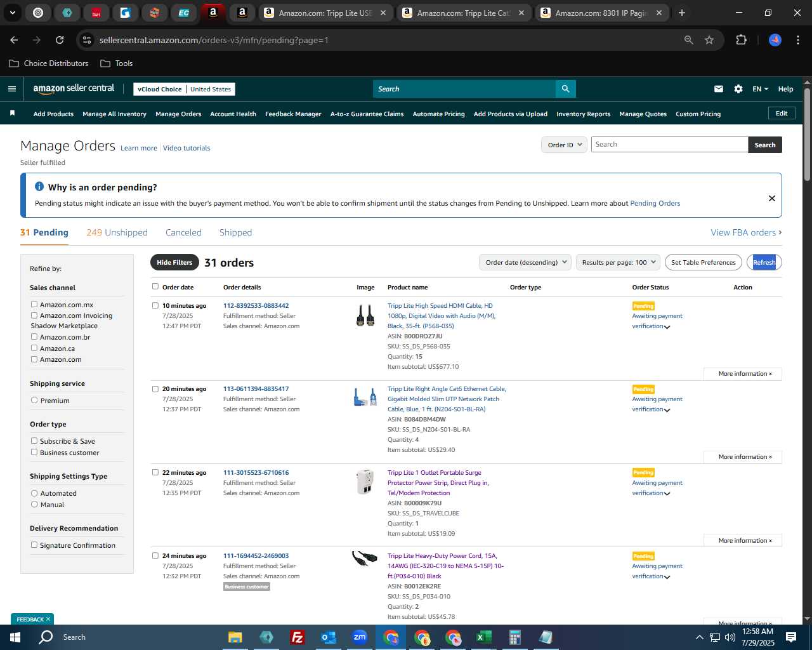This screenshot has height=650, width=812.
Task: Click the info icon in the pending banner
Action: [x=39, y=187]
